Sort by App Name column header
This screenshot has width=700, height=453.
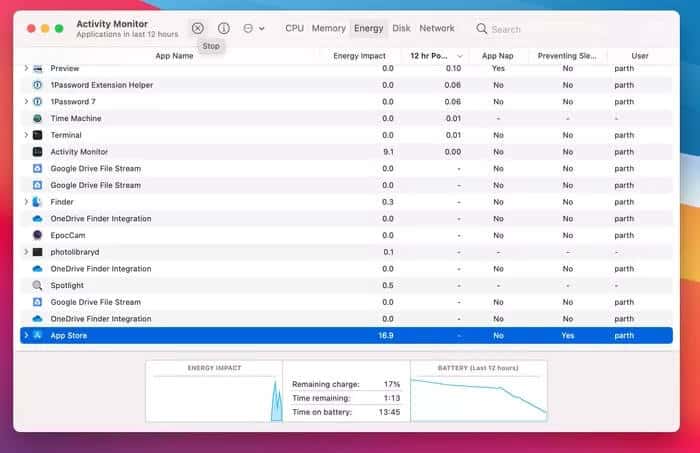[x=174, y=56]
